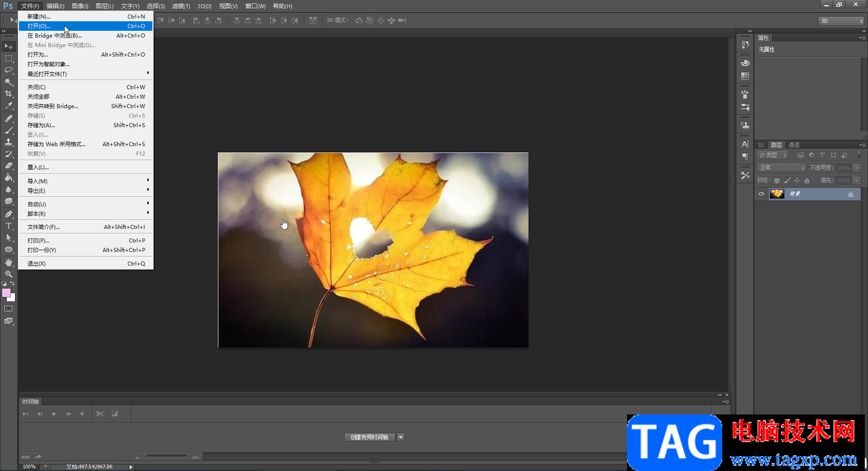Select the Eraser tool
The image size is (868, 471).
[9, 166]
